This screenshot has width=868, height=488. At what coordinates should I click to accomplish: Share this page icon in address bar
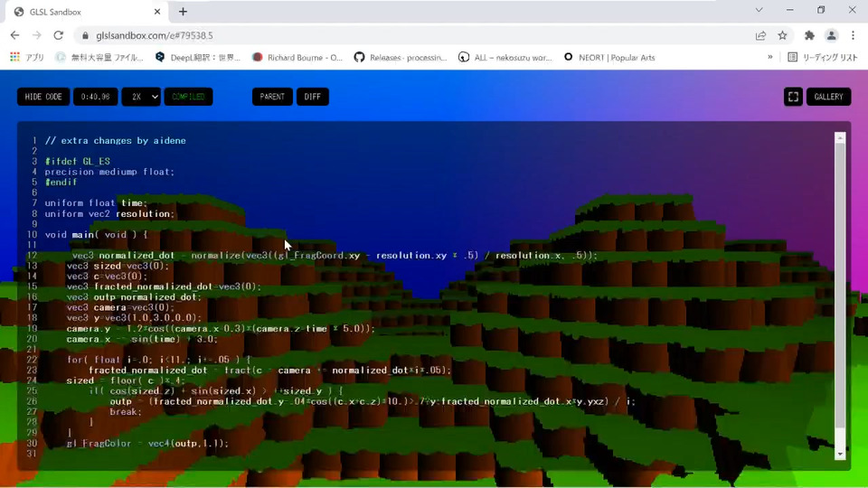[x=760, y=35]
